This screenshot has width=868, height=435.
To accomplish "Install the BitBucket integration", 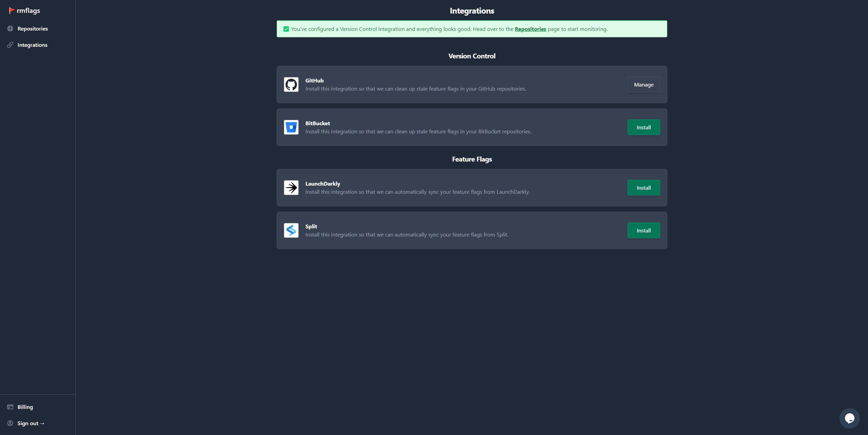I will click(x=644, y=127).
